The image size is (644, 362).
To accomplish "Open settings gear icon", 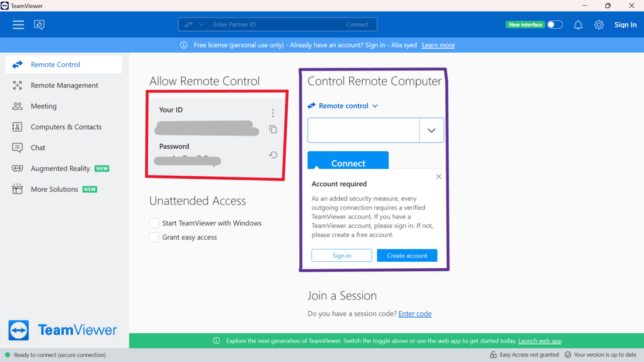I will coord(599,25).
